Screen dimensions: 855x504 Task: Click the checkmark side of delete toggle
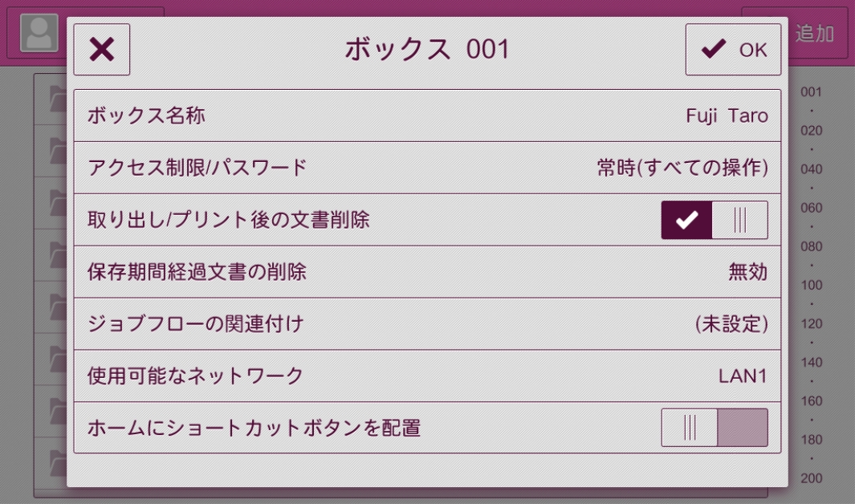pyautogui.click(x=686, y=220)
